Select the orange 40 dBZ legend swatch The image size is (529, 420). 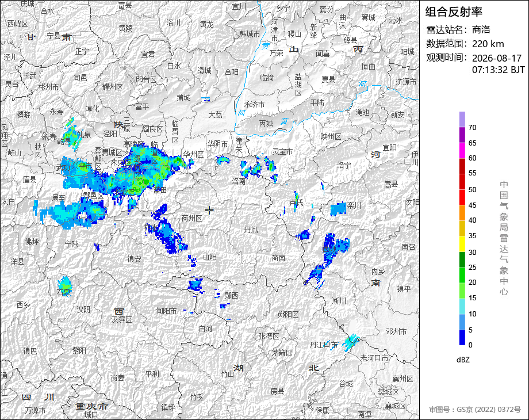pos(462,213)
